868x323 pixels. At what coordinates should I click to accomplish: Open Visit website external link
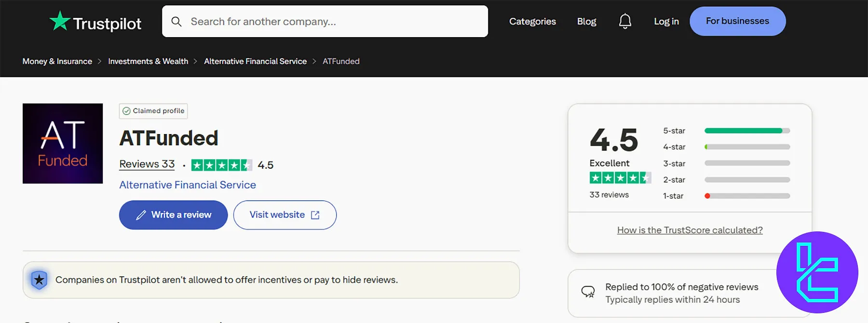(285, 215)
